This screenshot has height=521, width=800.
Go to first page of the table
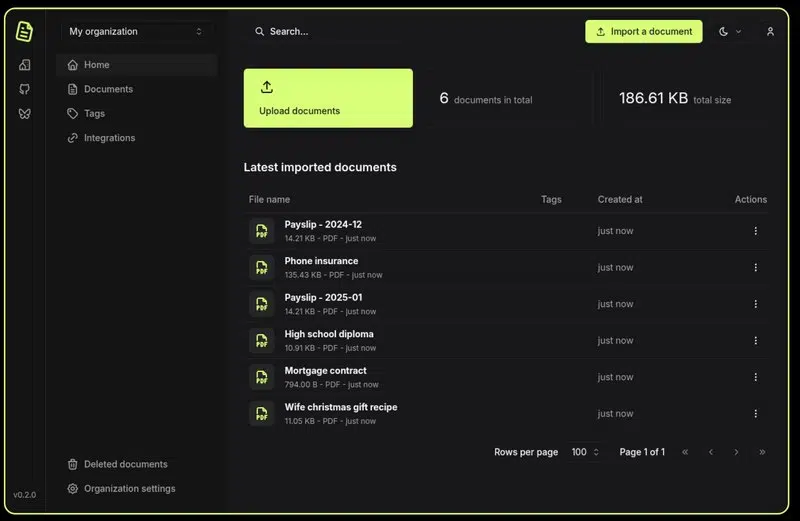[685, 452]
